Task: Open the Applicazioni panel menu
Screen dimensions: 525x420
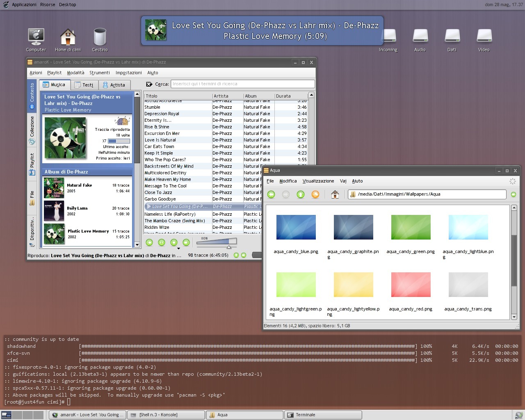Action: tap(24, 5)
